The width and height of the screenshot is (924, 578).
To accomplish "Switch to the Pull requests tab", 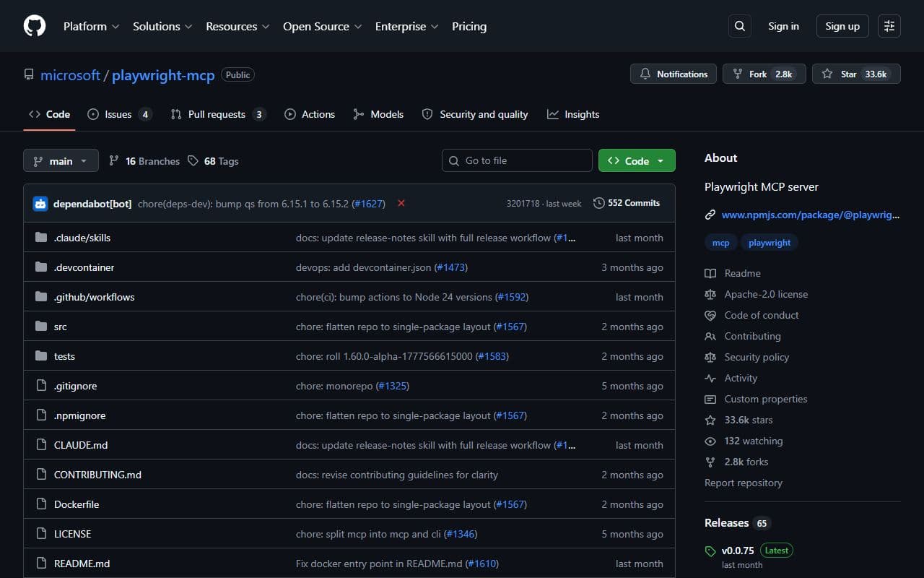I will click(219, 114).
